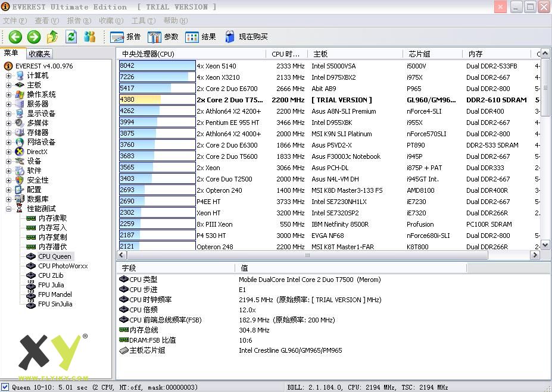The width and height of the screenshot is (552, 392).
Task: Expand the 多媒体 tree node
Action: (x=8, y=123)
